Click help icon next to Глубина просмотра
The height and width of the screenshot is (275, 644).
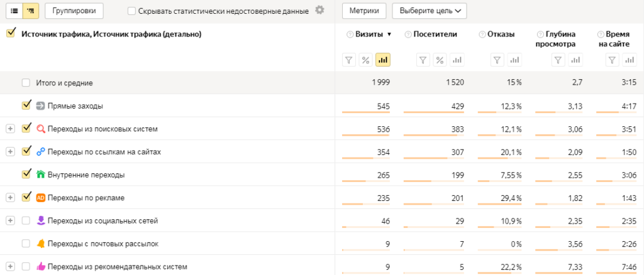tap(540, 35)
